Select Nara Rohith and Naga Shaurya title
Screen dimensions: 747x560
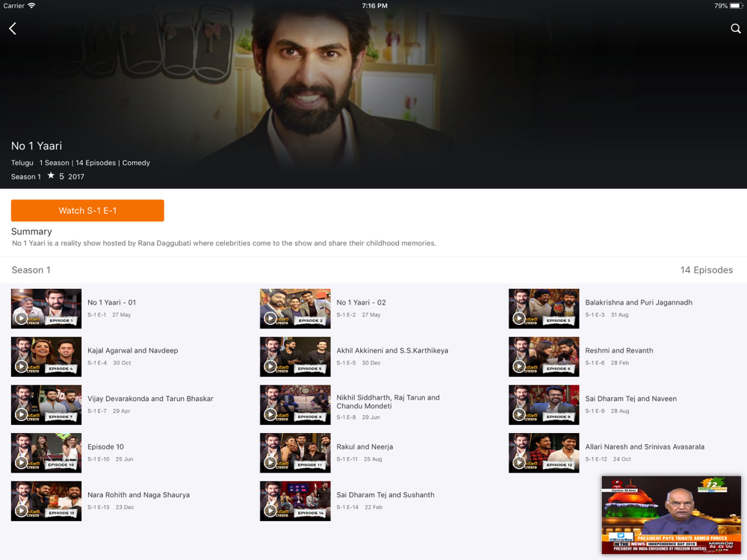coord(139,495)
